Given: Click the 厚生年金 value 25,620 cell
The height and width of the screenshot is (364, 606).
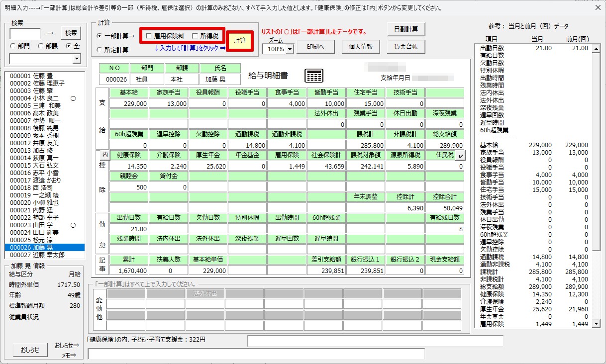Looking at the screenshot, I should coord(208,166).
